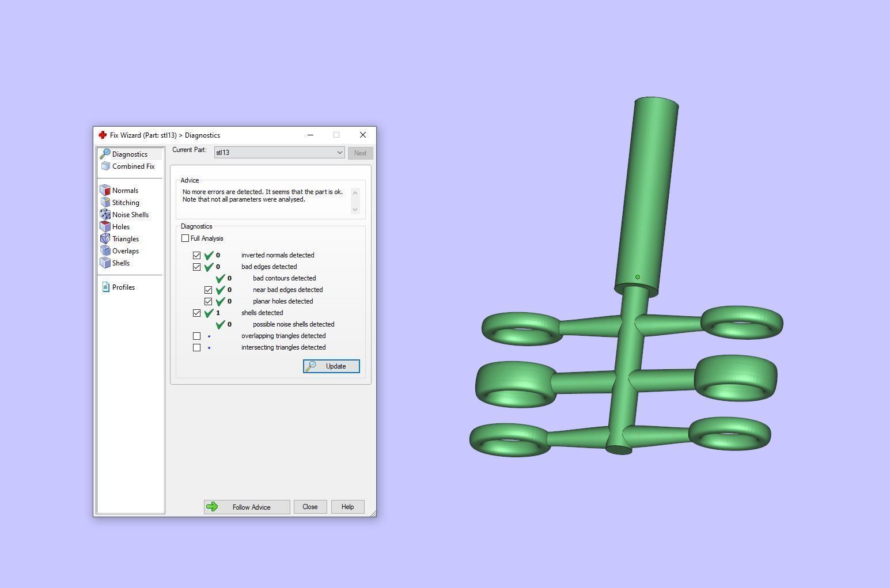Open the Overlaps page label
890x588 pixels.
pos(126,251)
